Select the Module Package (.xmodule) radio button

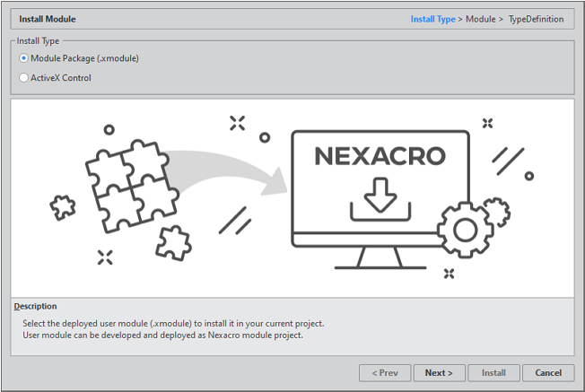pyautogui.click(x=24, y=58)
